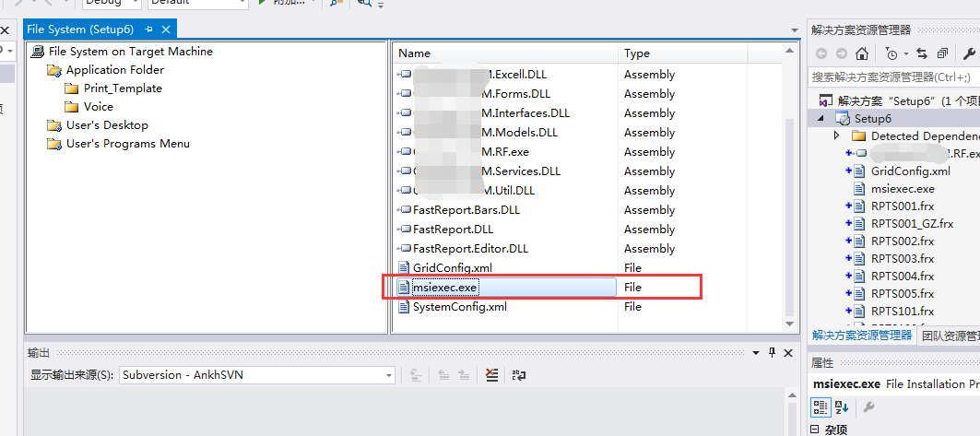Collapse all items in Solution Explorer
The height and width of the screenshot is (436, 980).
pos(942,53)
